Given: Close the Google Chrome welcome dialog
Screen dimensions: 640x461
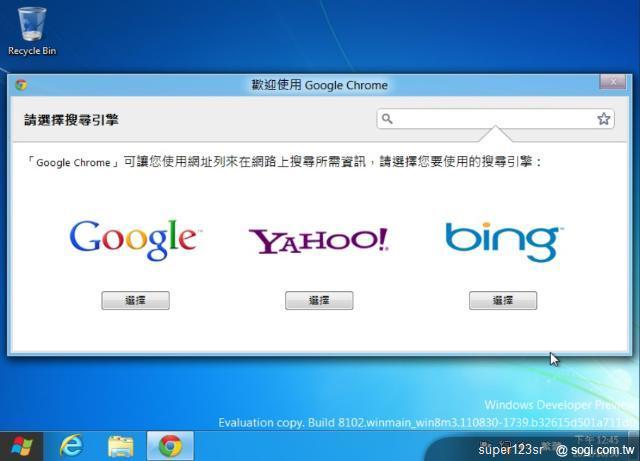Looking at the screenshot, I should coord(613,82).
